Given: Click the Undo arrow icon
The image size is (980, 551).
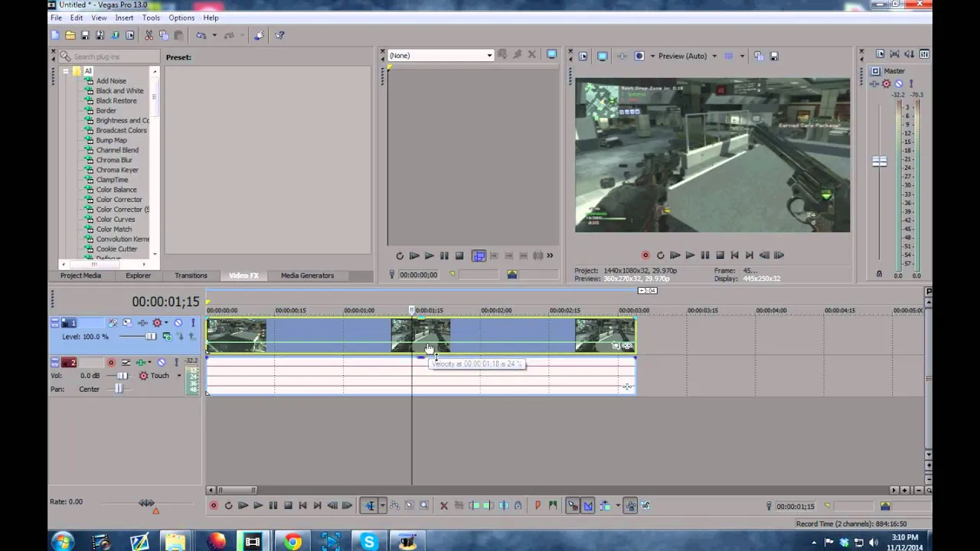Looking at the screenshot, I should click(x=201, y=35).
